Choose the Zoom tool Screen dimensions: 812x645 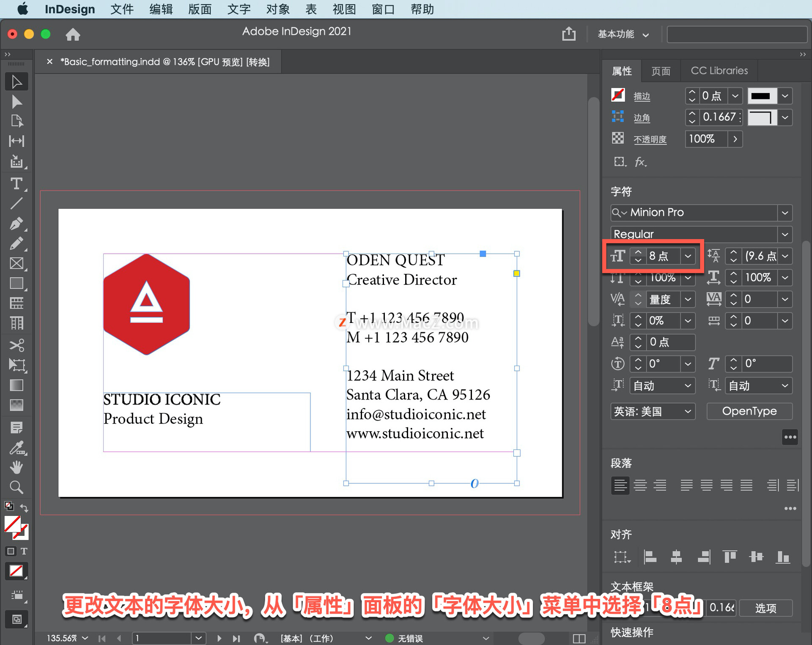tap(17, 487)
